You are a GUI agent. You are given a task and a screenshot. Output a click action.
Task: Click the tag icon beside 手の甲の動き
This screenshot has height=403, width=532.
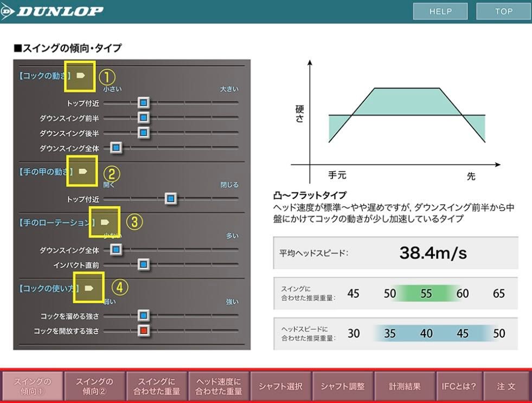tap(82, 171)
